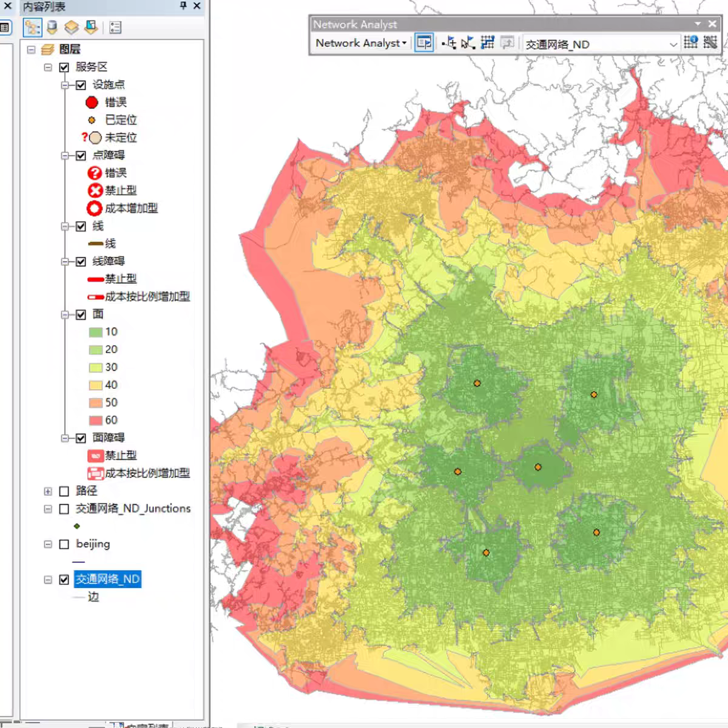Open the 交通网络_ND network dataset combo box
The height and width of the screenshot is (728, 728).
673,43
